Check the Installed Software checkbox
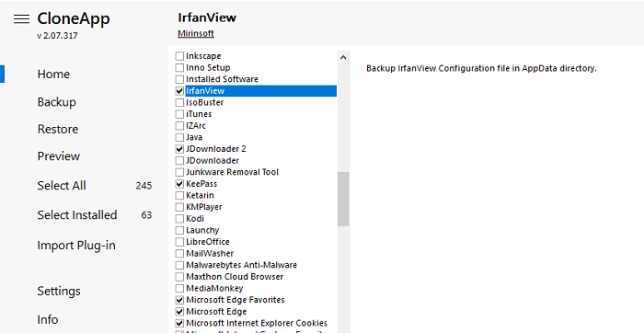This screenshot has width=644, height=333. [179, 79]
